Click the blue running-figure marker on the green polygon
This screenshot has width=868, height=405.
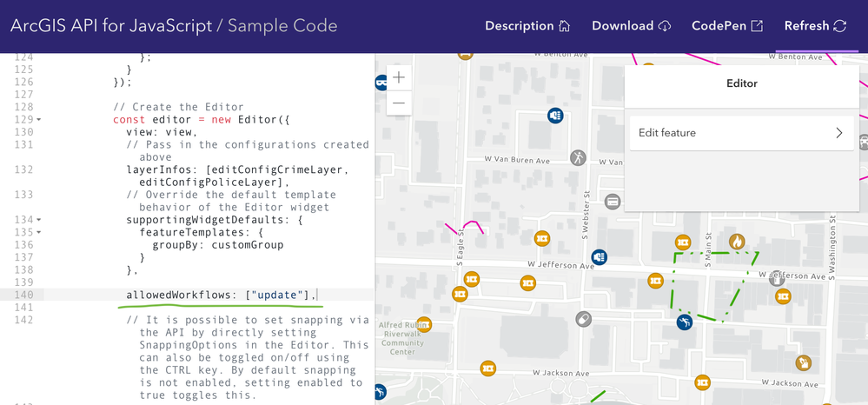click(x=685, y=323)
